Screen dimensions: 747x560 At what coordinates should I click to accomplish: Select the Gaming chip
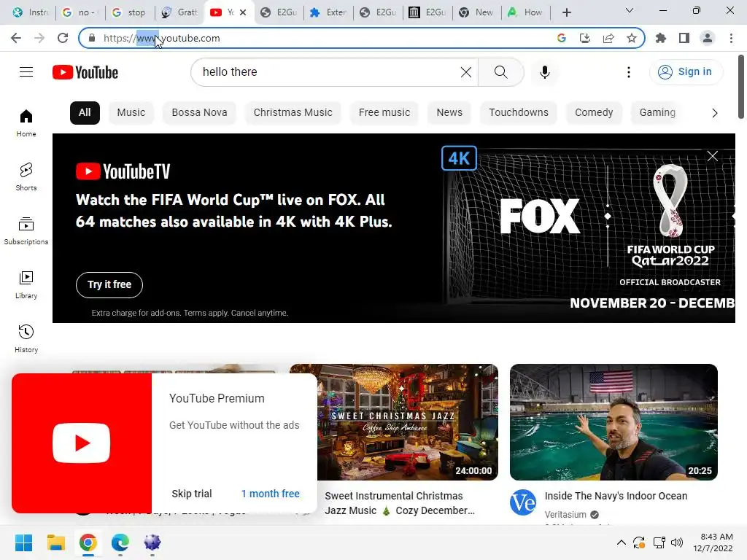[657, 113]
